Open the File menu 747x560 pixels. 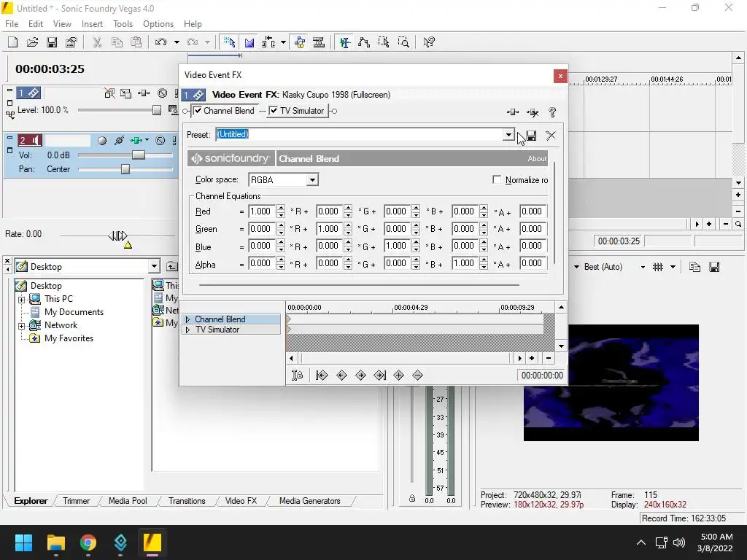click(x=12, y=24)
